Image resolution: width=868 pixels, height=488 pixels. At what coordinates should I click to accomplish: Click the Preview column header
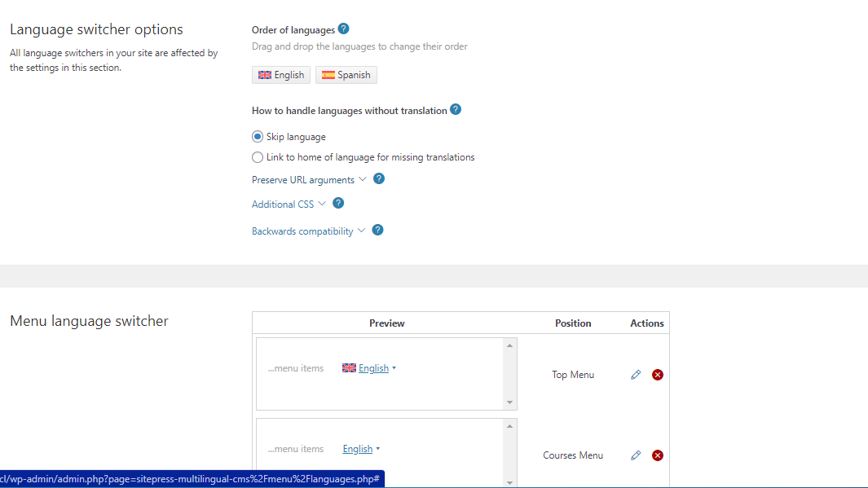click(387, 323)
